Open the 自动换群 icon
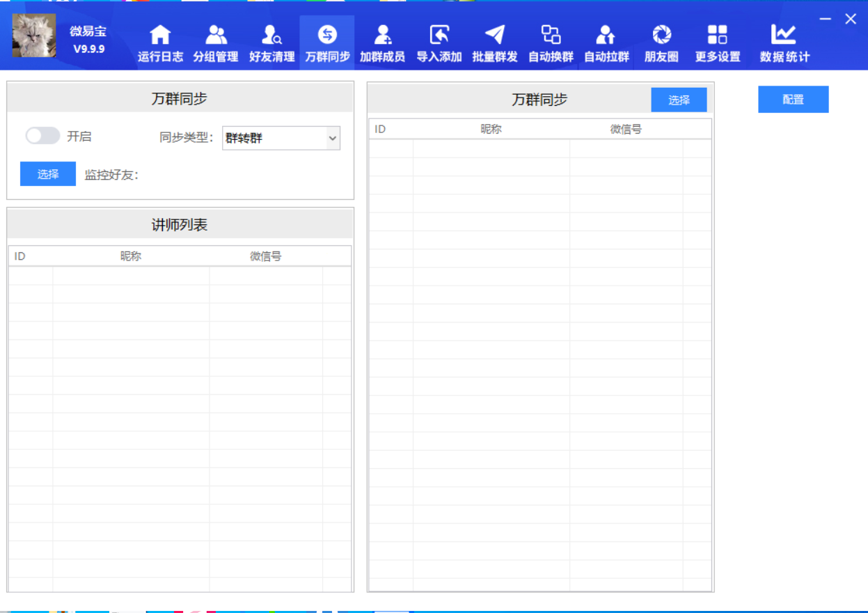 (x=551, y=35)
